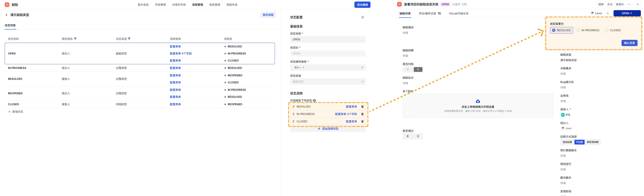This screenshot has width=644, height=196.
Task: Go back using the arrow beside 演示缺陷类型
Action: point(7,15)
